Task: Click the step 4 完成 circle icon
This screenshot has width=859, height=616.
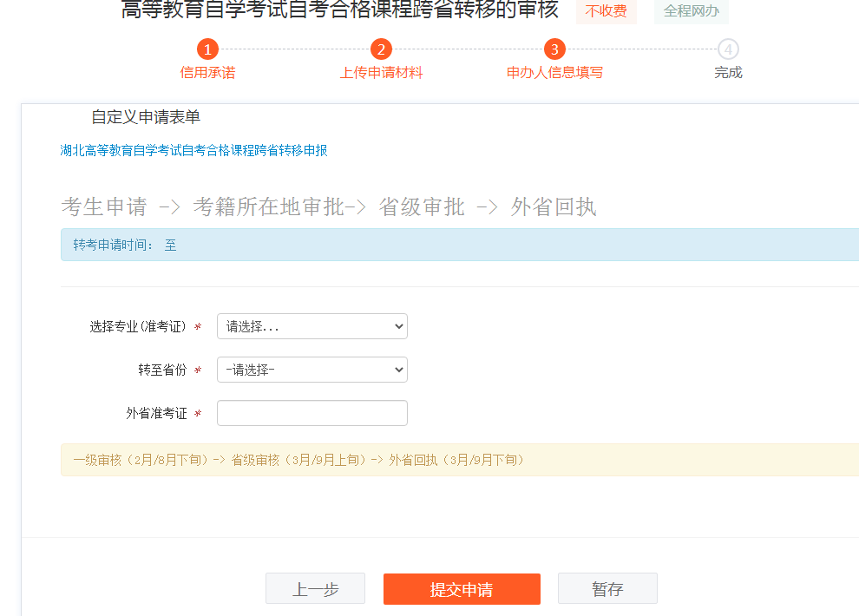Action: pos(727,49)
